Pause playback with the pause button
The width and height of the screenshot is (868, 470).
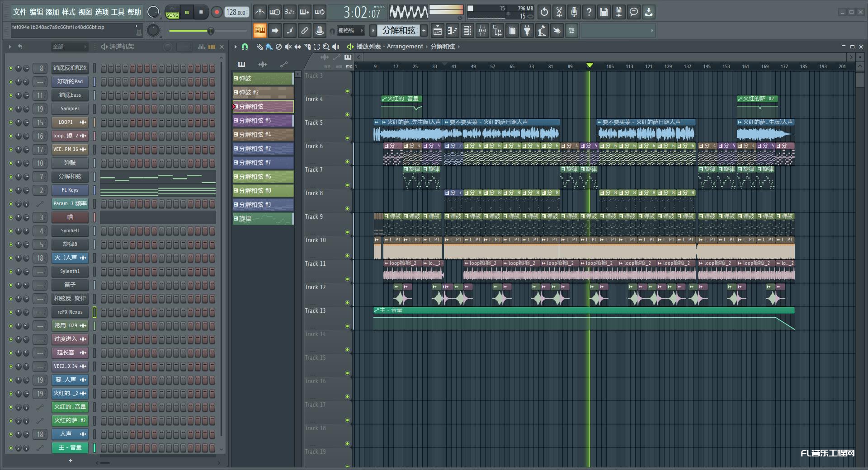coord(187,12)
